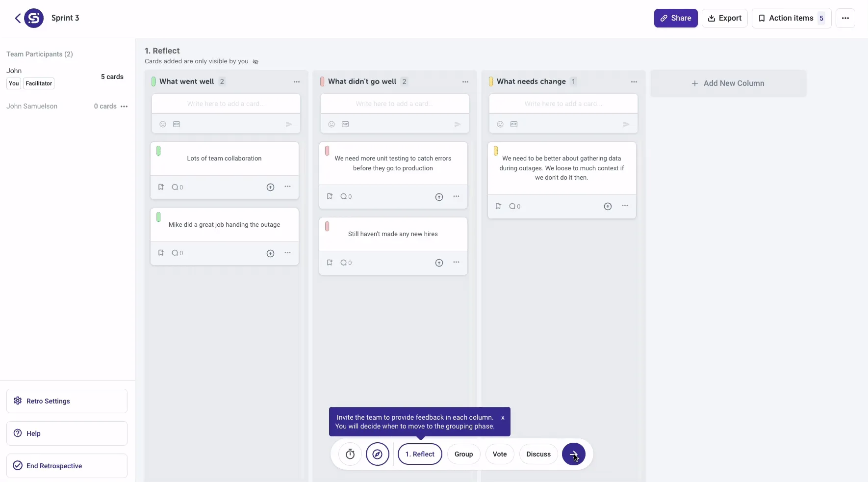Screen dimensions: 868x482
Task: Switch to the Group phase
Action: point(463,454)
